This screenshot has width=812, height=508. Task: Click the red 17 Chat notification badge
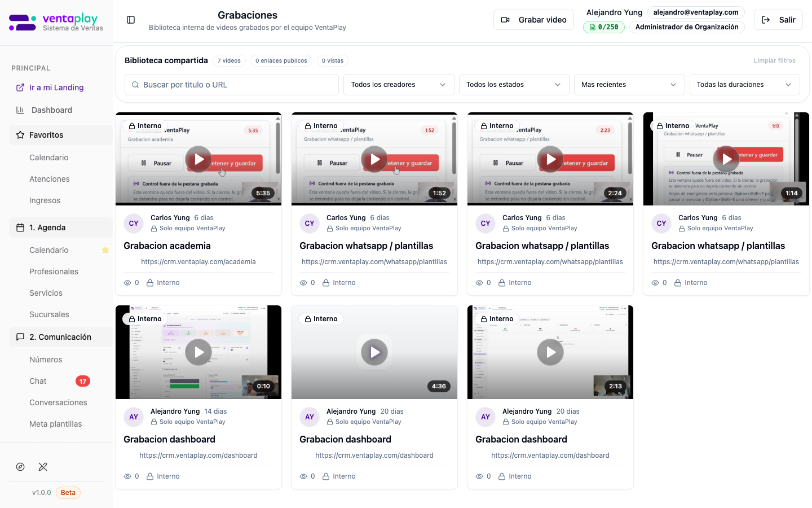pos(83,381)
